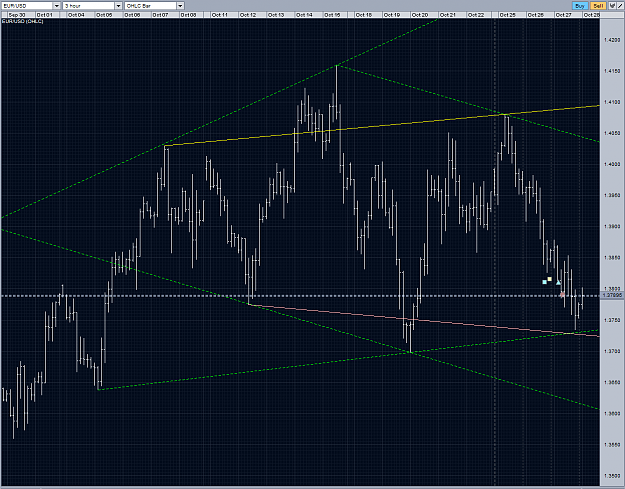
Task: Open the OHLC Bar chart type dropdown arrow
Action: tap(180, 6)
